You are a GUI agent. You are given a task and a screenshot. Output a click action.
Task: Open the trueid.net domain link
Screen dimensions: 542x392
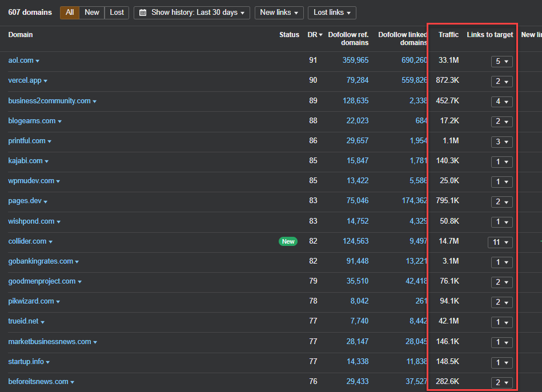pyautogui.click(x=23, y=321)
